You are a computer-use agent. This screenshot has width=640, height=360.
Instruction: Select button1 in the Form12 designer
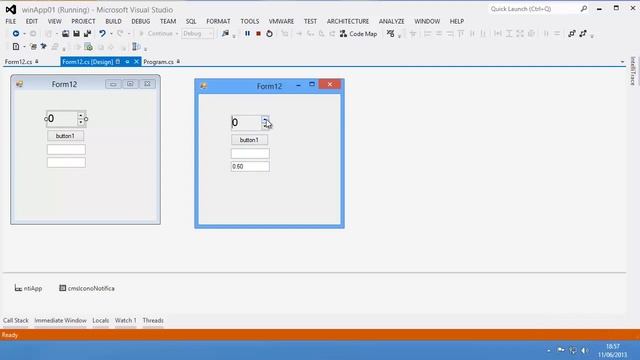click(x=65, y=136)
